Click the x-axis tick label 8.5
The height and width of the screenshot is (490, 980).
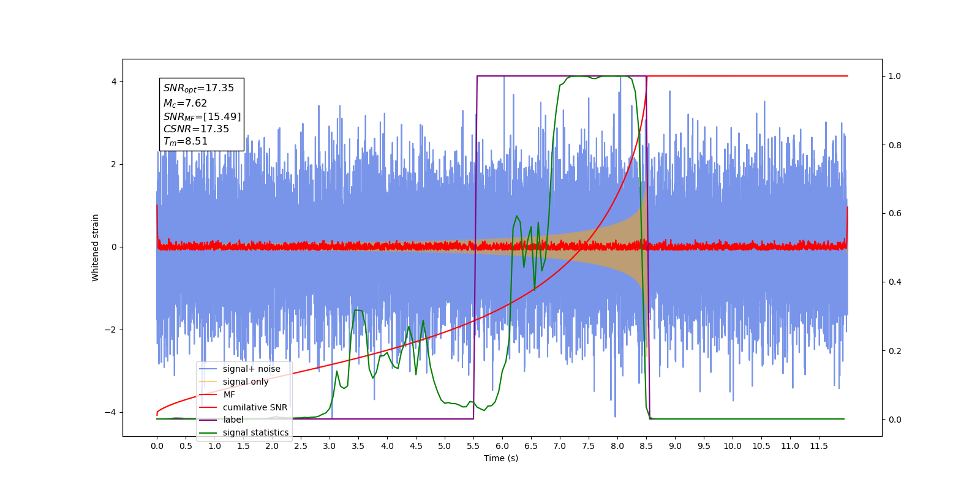(646, 446)
